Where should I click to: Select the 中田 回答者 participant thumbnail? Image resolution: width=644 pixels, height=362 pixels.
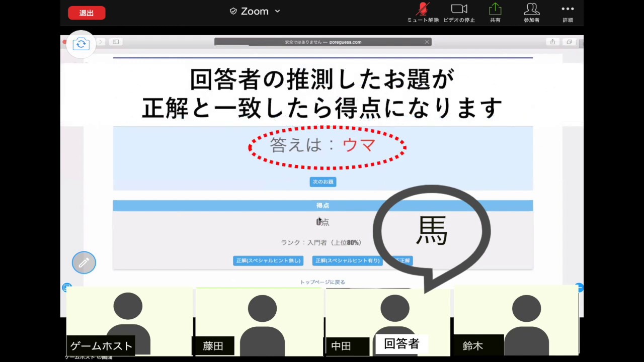(388, 321)
